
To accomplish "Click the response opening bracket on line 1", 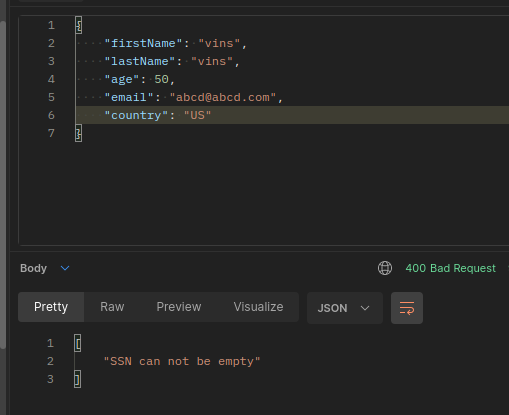I will click(x=78, y=343).
